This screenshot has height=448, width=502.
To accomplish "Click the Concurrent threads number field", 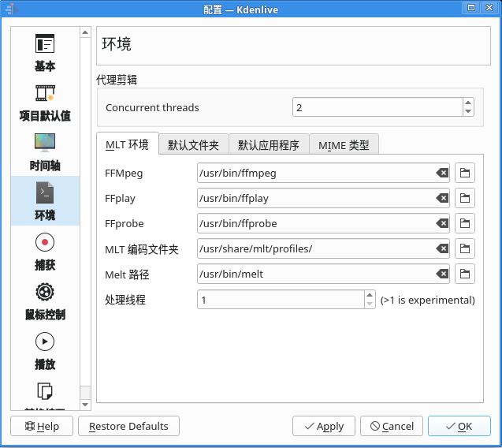I will (x=377, y=107).
